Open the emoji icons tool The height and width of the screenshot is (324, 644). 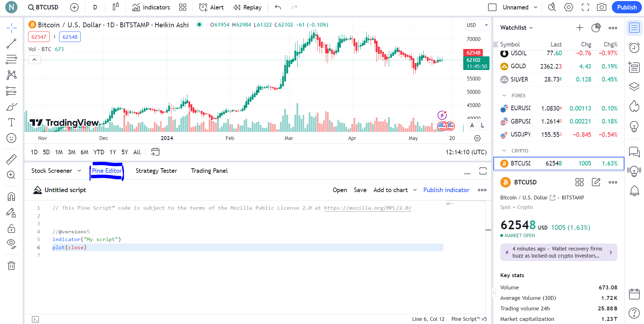point(11,138)
